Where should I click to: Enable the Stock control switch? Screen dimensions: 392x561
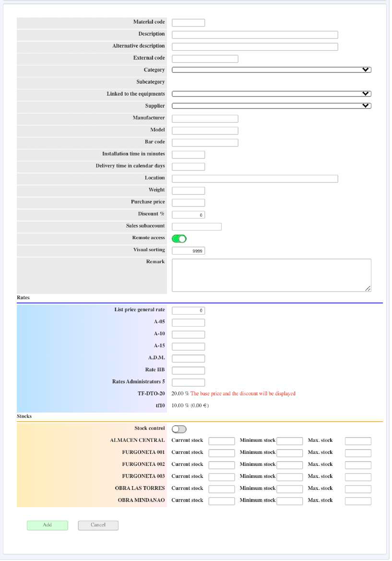pos(179,429)
